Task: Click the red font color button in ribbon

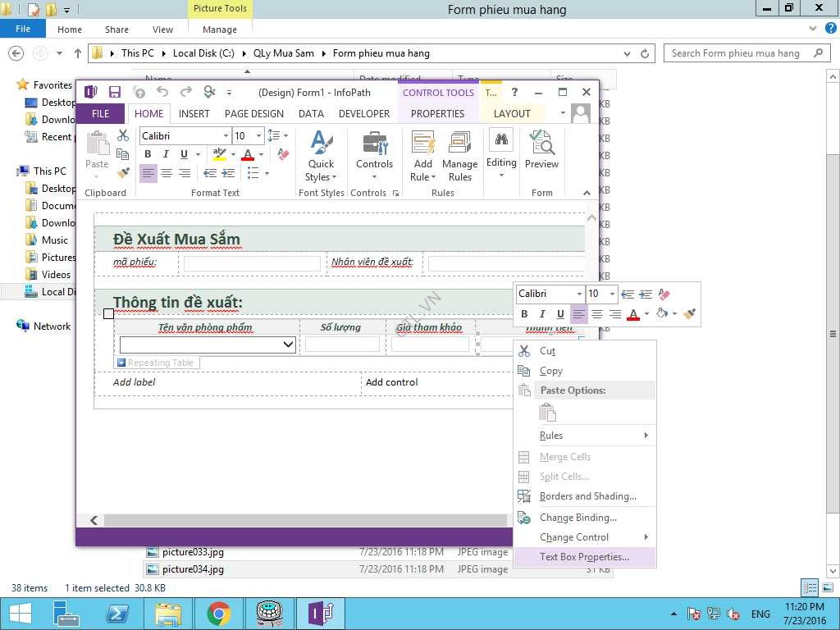Action: (x=247, y=154)
